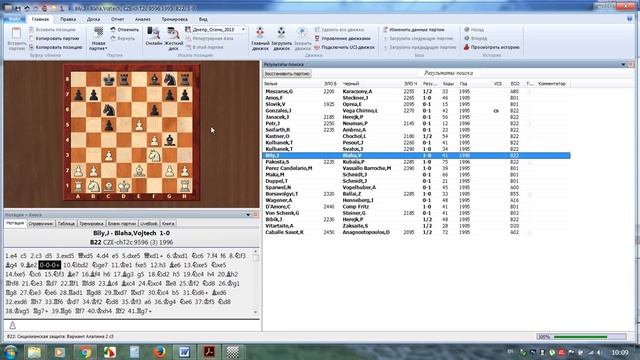Select the Caballe Sasot,R game row

pyautogui.click(x=416, y=232)
